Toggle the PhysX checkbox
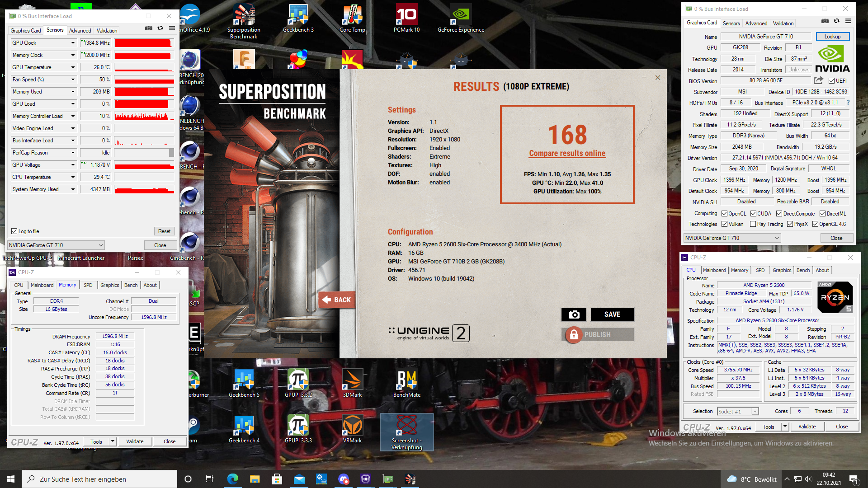The height and width of the screenshot is (488, 868). point(790,224)
